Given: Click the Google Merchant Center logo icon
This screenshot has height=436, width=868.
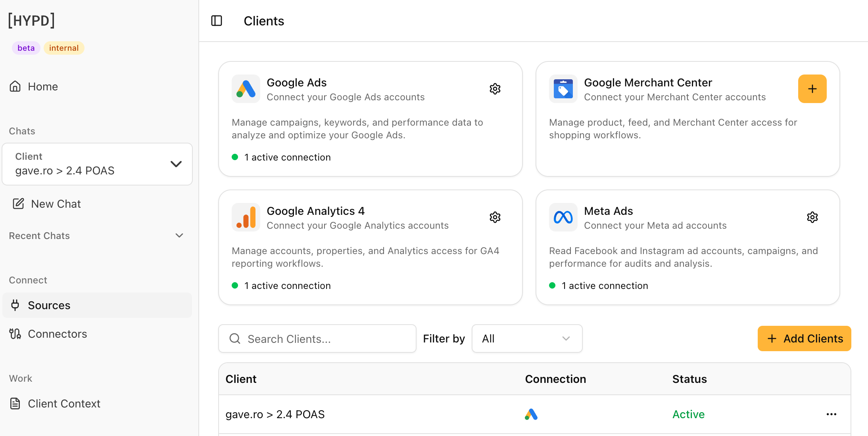Looking at the screenshot, I should [x=563, y=89].
